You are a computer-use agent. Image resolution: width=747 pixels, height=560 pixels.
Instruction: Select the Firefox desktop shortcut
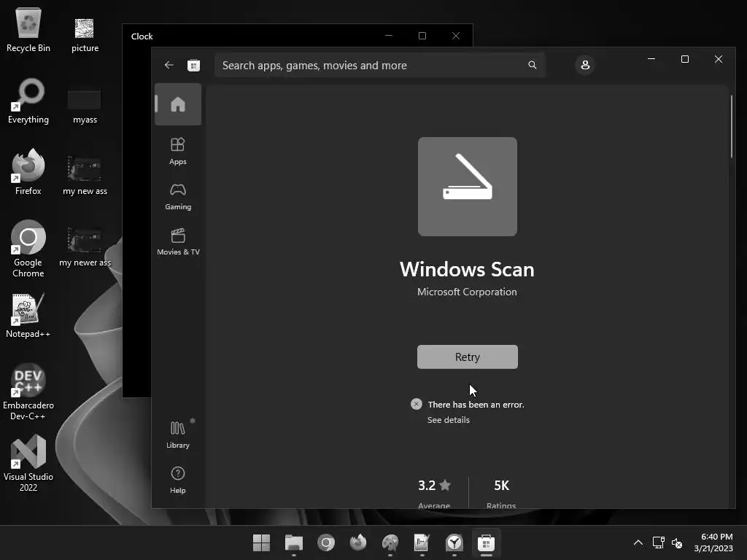click(28, 172)
